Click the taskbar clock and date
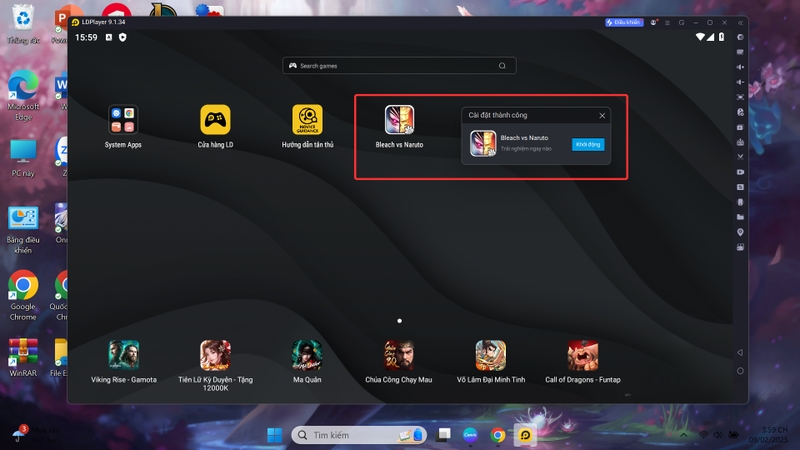This screenshot has width=800, height=450. 768,435
